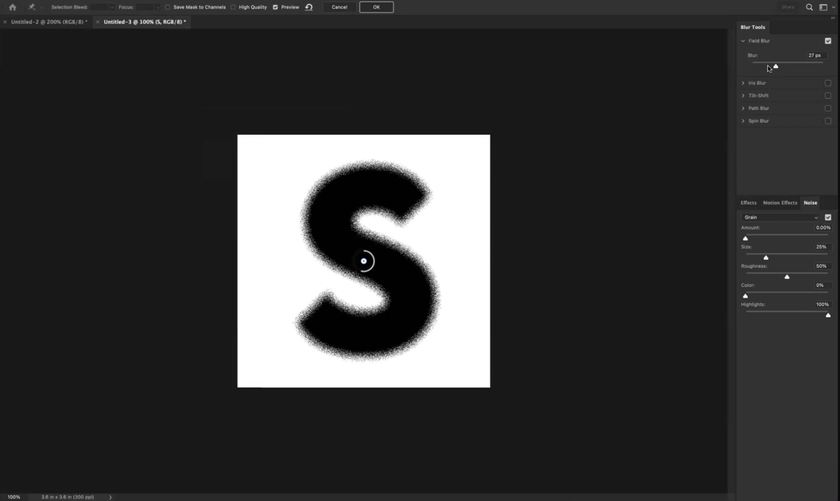Click the Amount value field 0.00%

tap(822, 228)
